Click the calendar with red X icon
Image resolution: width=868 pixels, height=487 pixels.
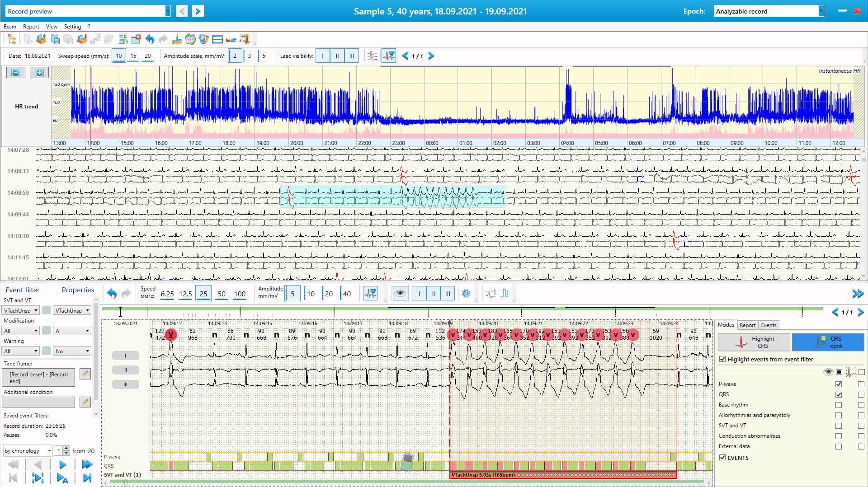tap(136, 39)
